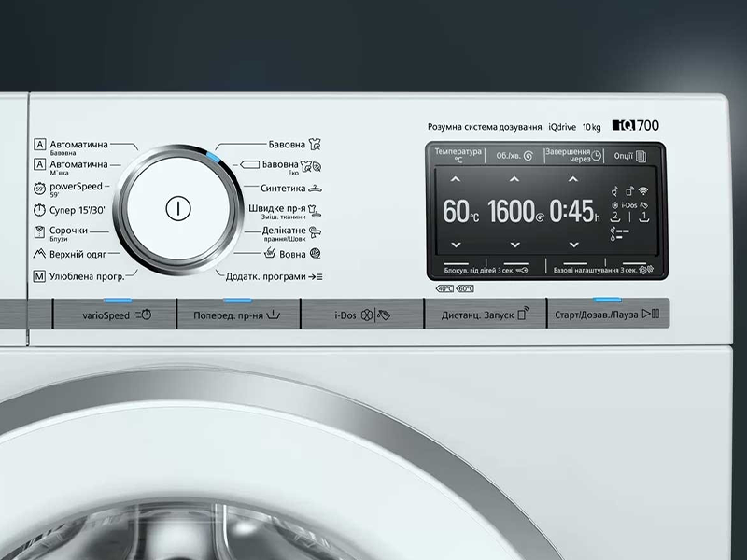Tap the child lock key icon
This screenshot has width=747, height=560.
[522, 270]
